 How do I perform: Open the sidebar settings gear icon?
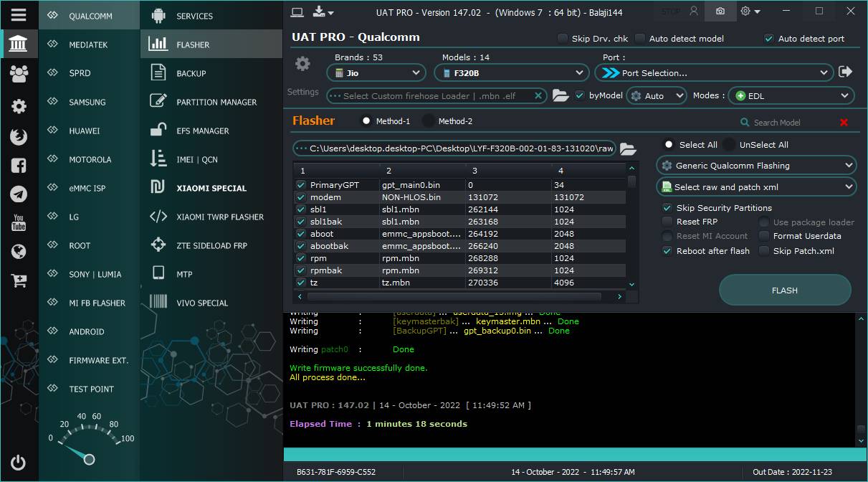click(x=19, y=106)
